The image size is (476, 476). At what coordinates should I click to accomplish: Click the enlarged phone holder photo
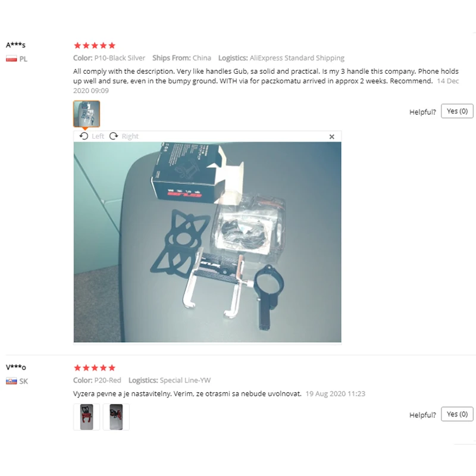pyautogui.click(x=207, y=242)
